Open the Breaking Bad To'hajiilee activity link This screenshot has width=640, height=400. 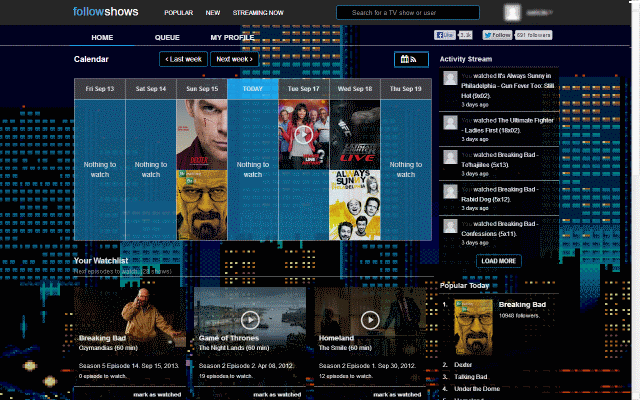click(500, 160)
